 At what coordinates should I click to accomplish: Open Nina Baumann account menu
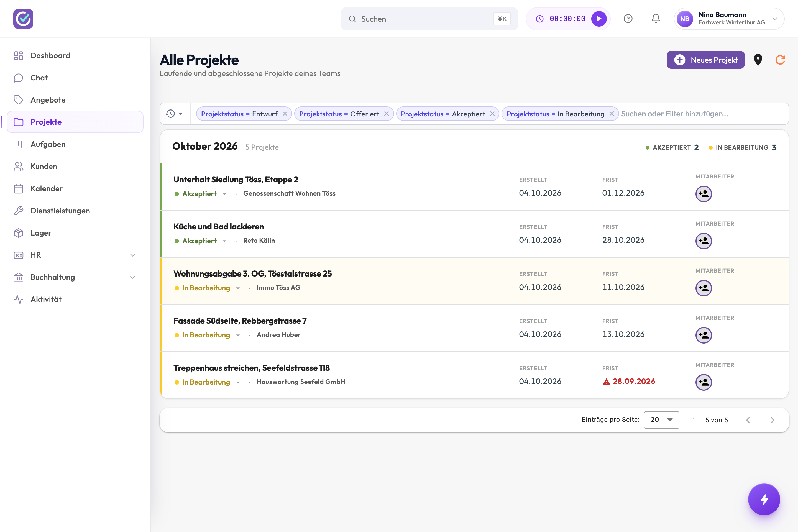[x=729, y=19]
